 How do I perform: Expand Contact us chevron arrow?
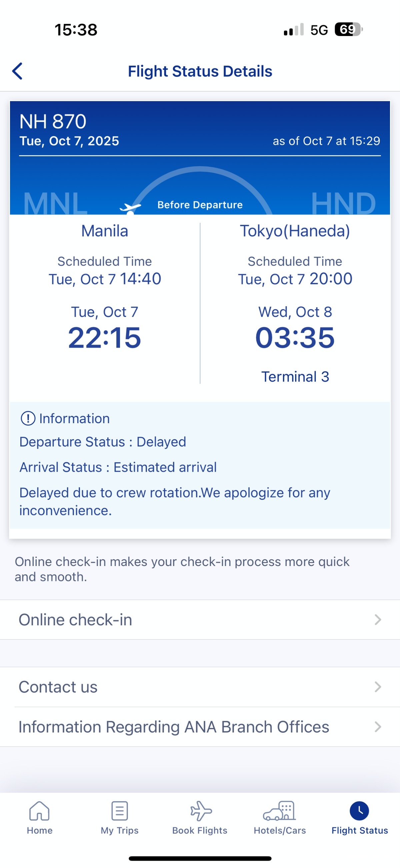[378, 687]
